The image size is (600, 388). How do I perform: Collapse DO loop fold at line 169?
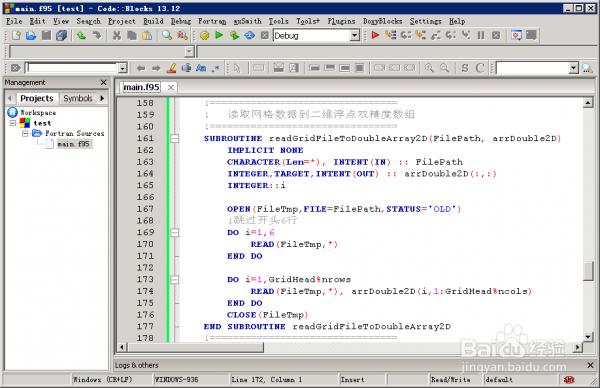[x=174, y=233]
